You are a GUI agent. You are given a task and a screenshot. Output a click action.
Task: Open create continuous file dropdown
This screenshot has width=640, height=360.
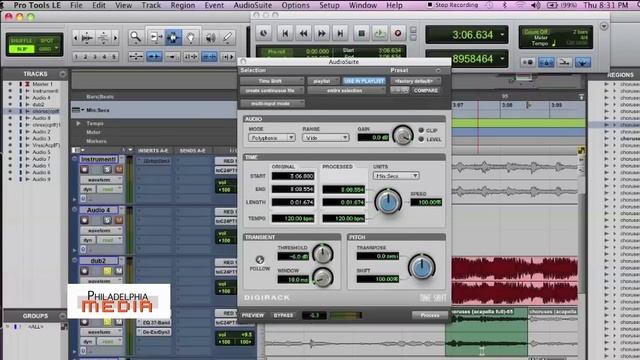[272, 91]
